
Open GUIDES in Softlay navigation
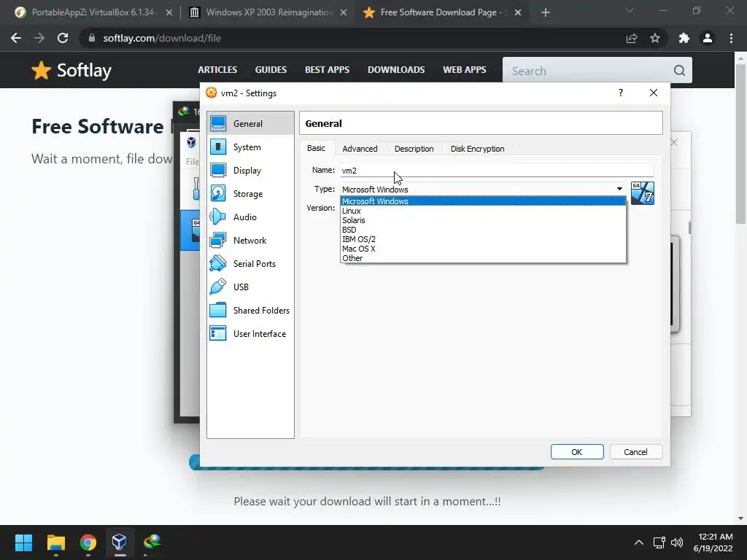(271, 69)
